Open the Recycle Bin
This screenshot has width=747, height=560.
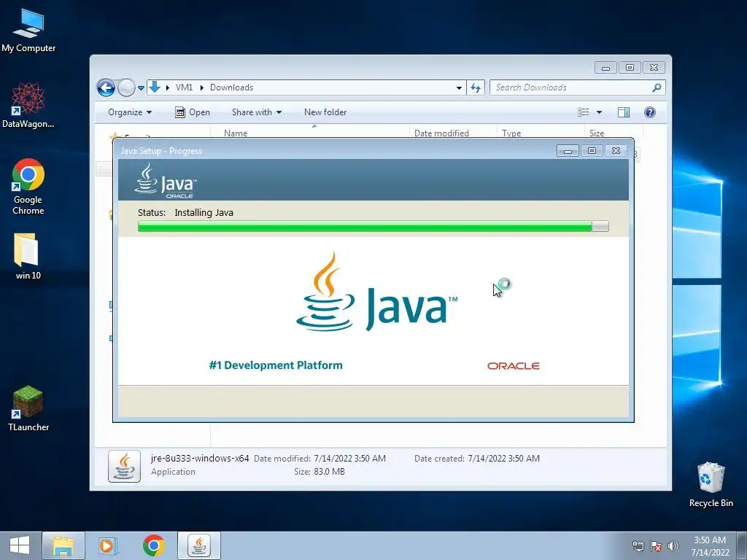pos(711,484)
